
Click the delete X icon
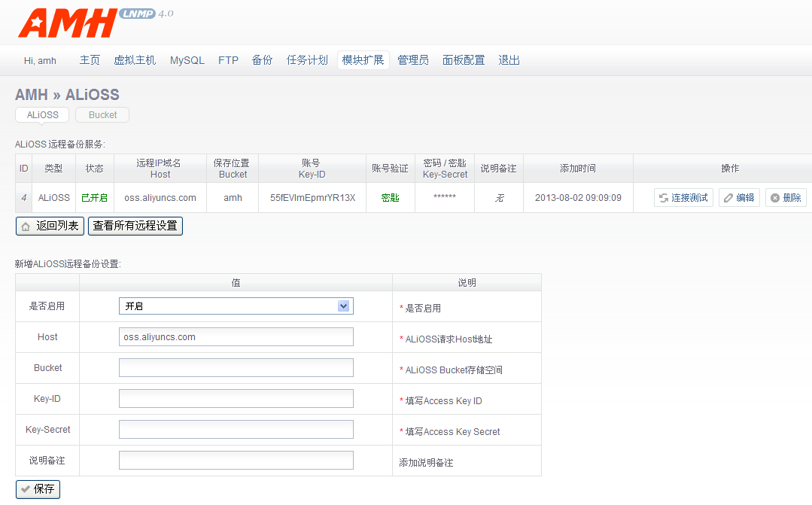click(774, 198)
